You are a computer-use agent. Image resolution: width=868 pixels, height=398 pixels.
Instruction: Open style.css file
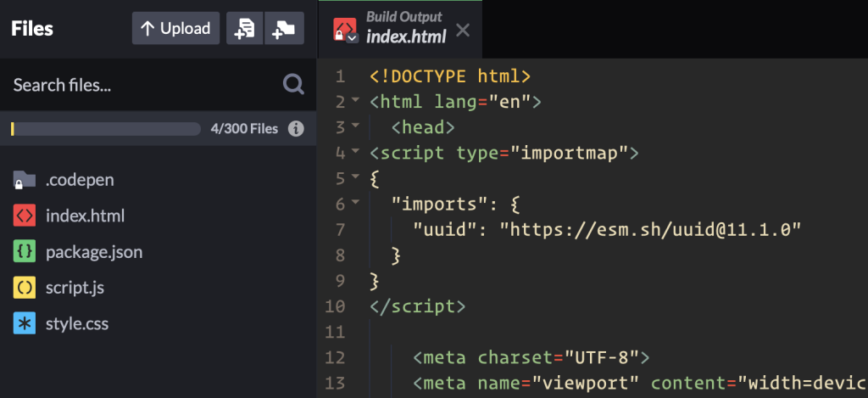(76, 323)
